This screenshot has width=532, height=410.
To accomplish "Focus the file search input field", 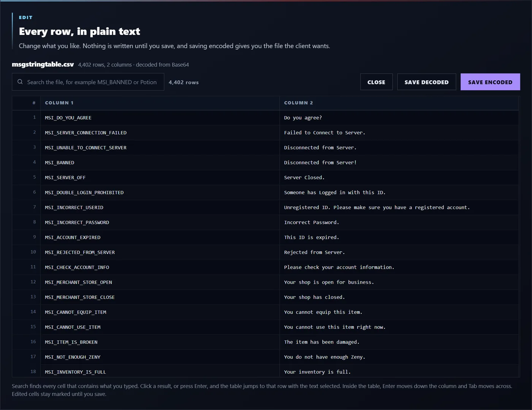I will point(88,82).
